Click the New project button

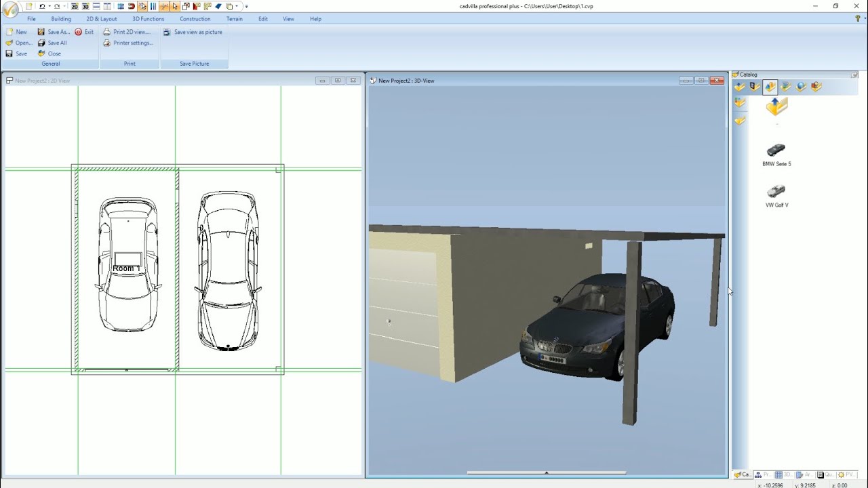(16, 32)
